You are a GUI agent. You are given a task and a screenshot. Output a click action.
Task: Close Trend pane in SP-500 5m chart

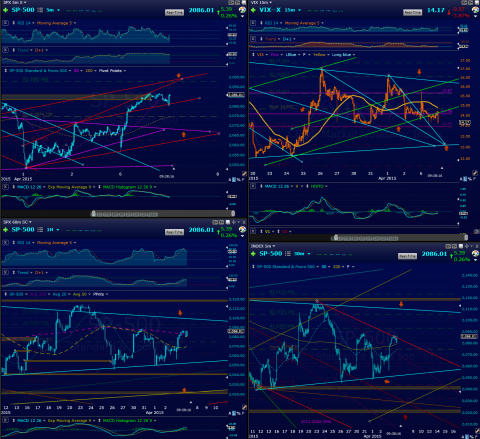coord(5,50)
